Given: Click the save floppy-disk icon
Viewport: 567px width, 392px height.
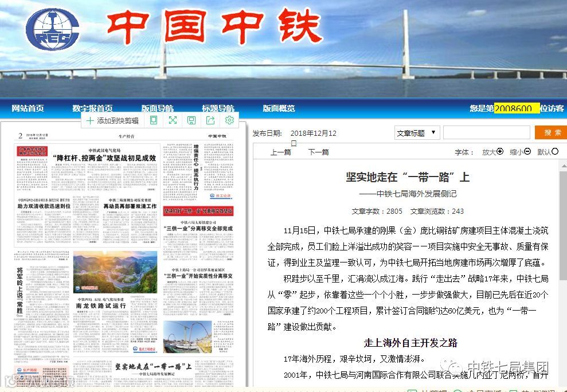Looking at the screenshot, I should (x=191, y=120).
